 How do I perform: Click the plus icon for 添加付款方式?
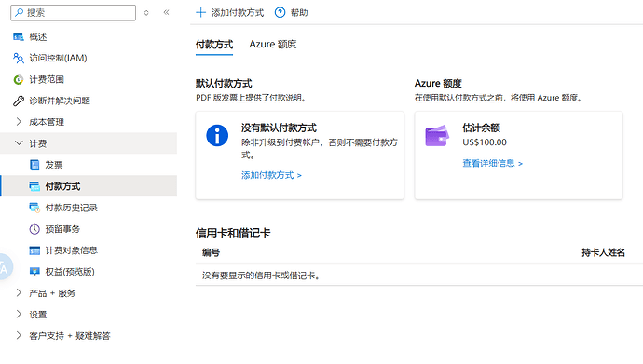click(200, 13)
